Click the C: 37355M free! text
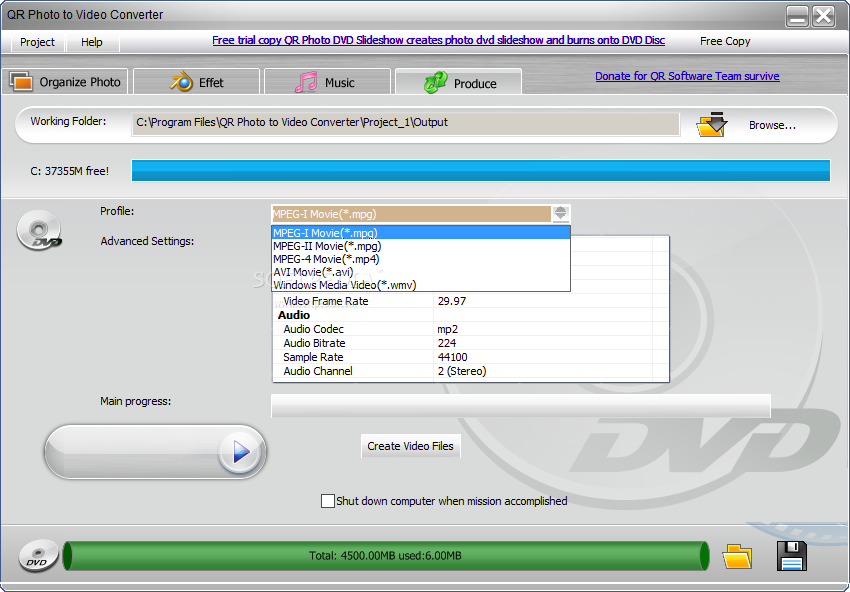Viewport: 850px width, 592px height. pyautogui.click(x=69, y=171)
